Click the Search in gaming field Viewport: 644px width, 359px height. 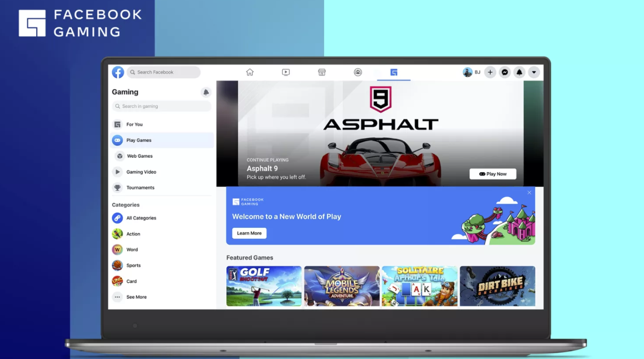[x=162, y=106]
